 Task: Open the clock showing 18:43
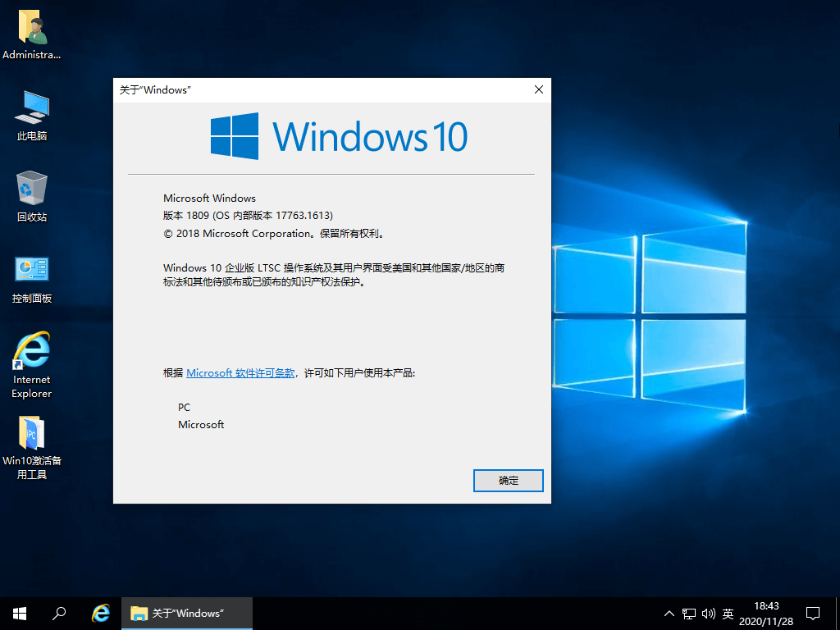coord(766,614)
